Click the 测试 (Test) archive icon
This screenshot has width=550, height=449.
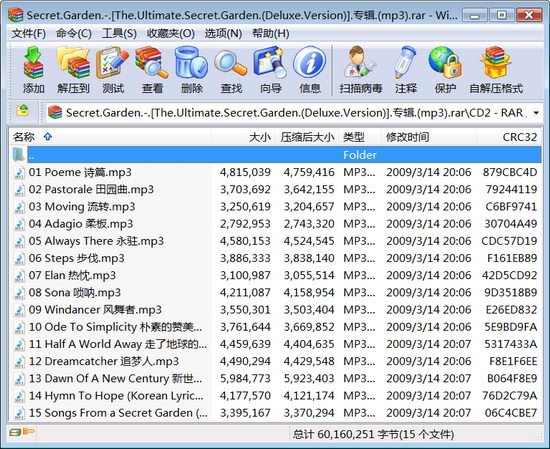click(x=113, y=70)
